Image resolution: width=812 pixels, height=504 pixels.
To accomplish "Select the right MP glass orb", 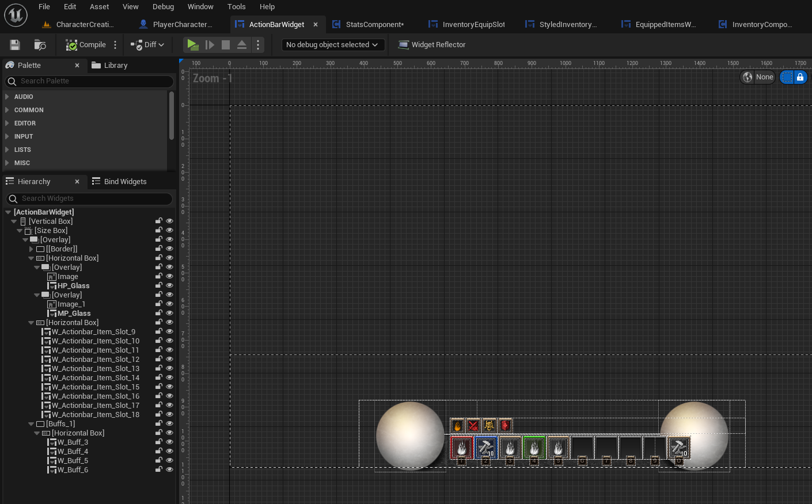I will click(695, 436).
